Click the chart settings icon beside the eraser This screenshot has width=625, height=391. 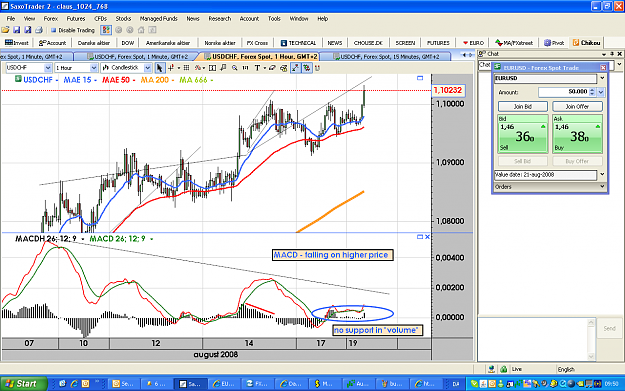pos(283,68)
